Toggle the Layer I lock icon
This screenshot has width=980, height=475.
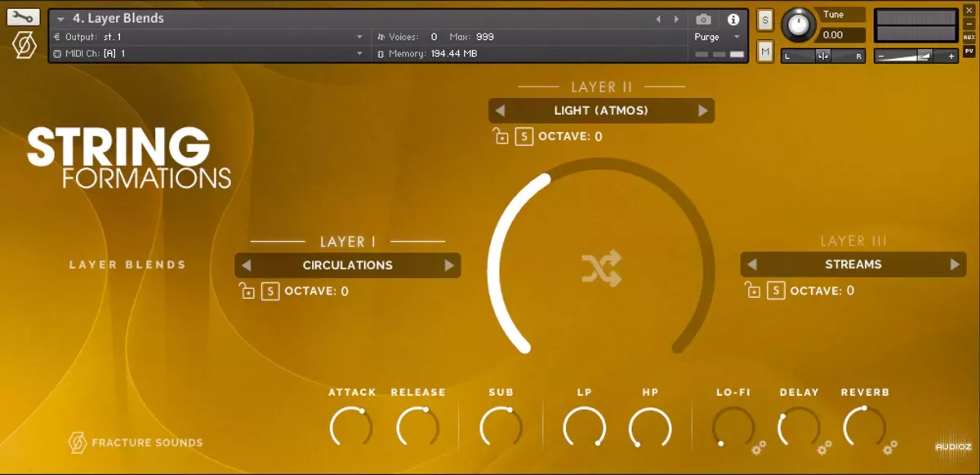pyautogui.click(x=247, y=291)
